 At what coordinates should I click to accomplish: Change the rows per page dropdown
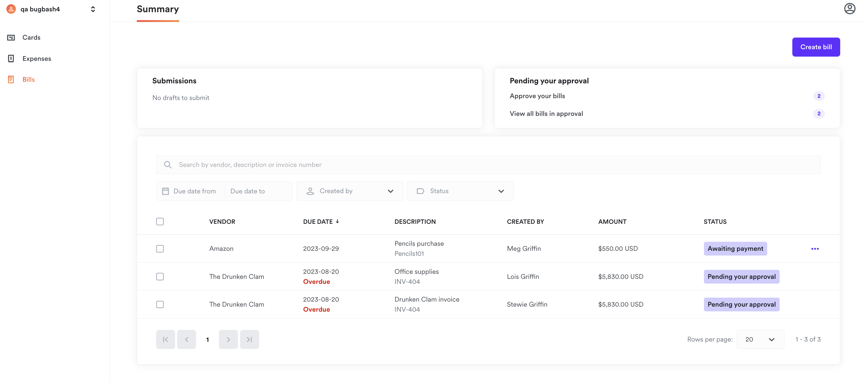click(x=760, y=339)
